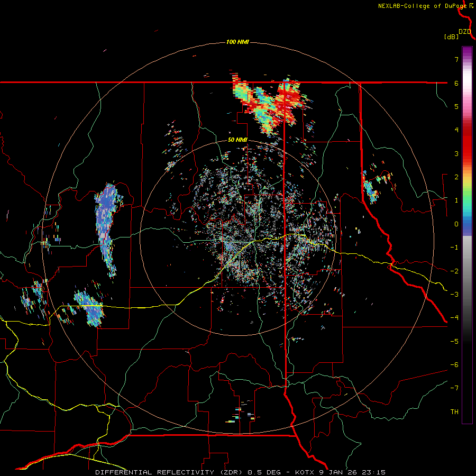Click the 7 value on the dB scale

pyautogui.click(x=456, y=59)
